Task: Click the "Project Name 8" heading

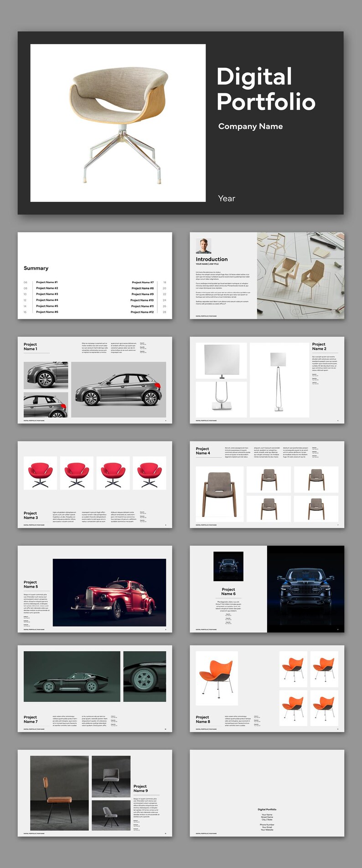Action: [x=203, y=719]
